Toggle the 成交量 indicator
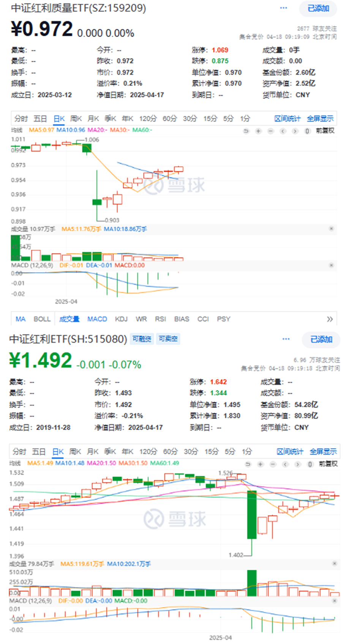Screen dimensions: 346x644 click(69, 319)
